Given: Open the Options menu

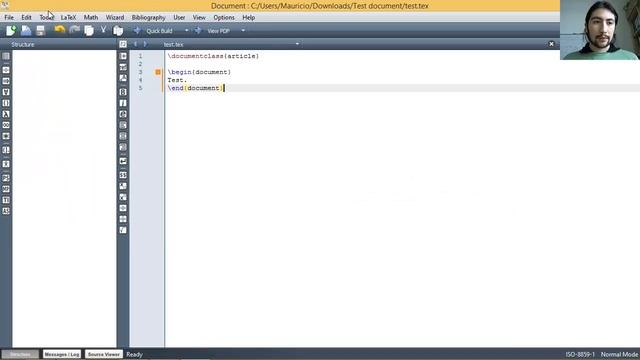Looking at the screenshot, I should pyautogui.click(x=224, y=18).
